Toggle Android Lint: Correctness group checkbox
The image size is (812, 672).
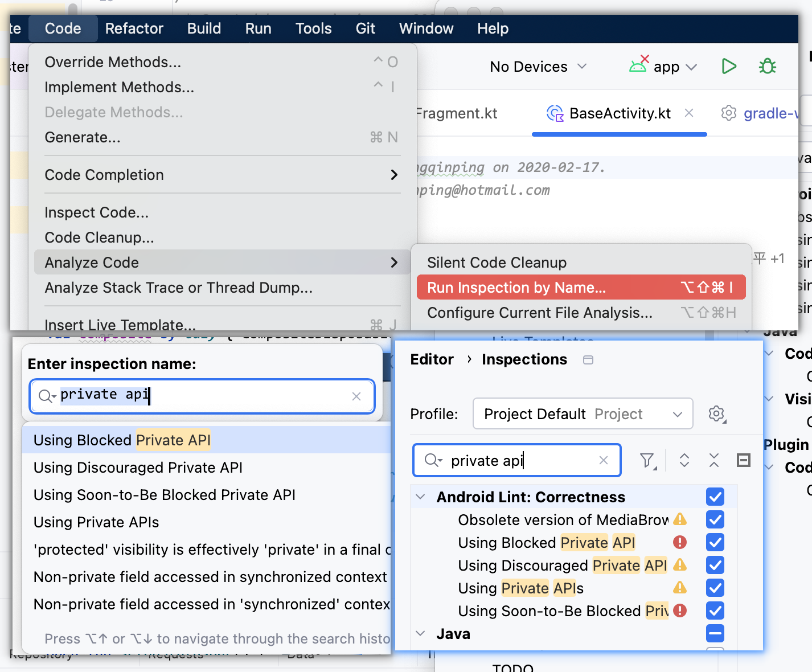point(715,497)
